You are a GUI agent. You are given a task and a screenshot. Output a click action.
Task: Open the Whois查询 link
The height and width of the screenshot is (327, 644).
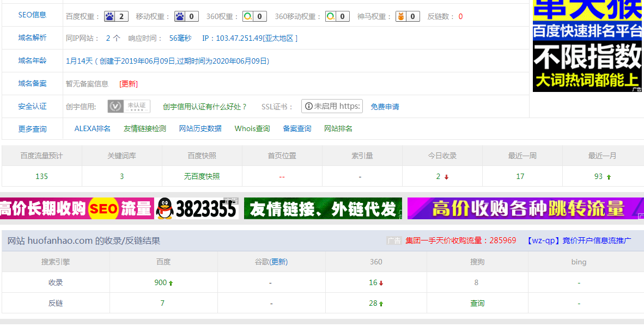(252, 128)
